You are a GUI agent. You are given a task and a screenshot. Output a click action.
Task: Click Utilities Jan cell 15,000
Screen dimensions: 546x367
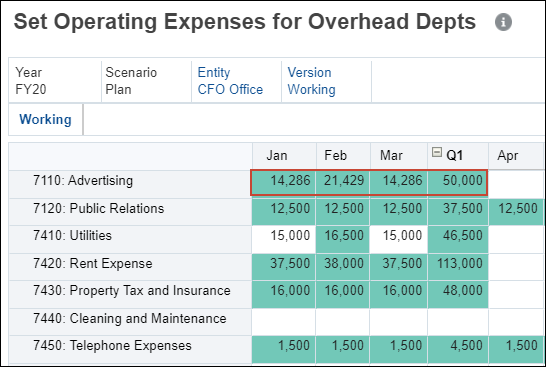(284, 239)
